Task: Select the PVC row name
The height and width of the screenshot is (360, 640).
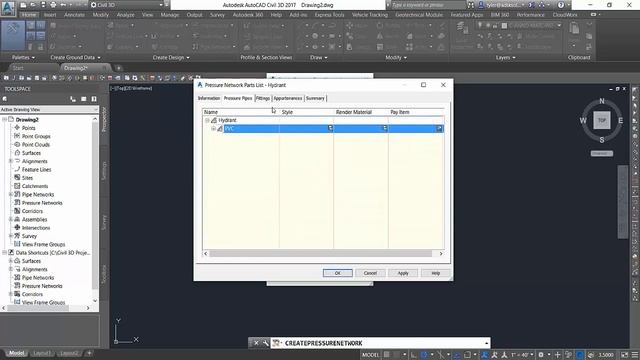Action: coord(230,129)
